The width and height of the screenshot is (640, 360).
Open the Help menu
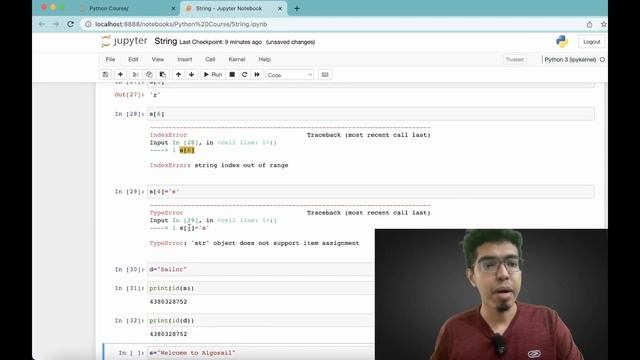click(264, 59)
